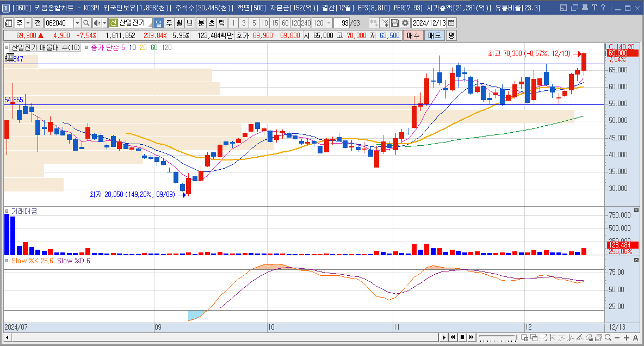Click the trend line tool icon
Viewport: 644px width, 346px height.
click(561, 338)
